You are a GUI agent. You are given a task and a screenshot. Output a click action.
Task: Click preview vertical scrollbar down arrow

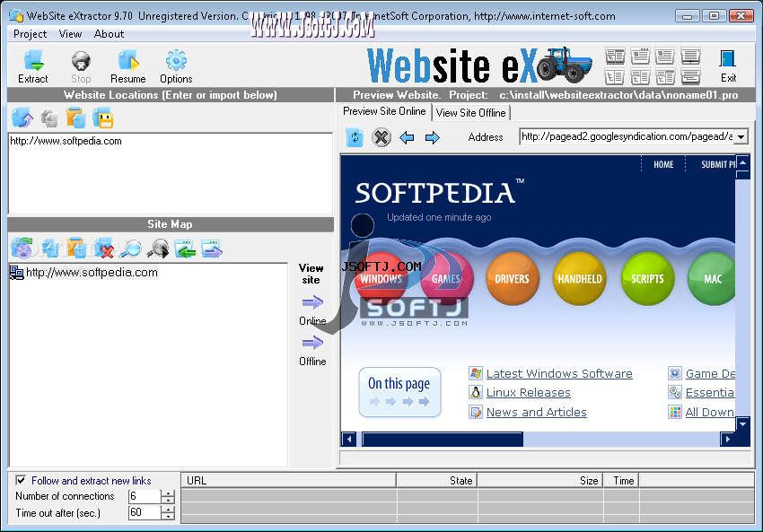[742, 424]
